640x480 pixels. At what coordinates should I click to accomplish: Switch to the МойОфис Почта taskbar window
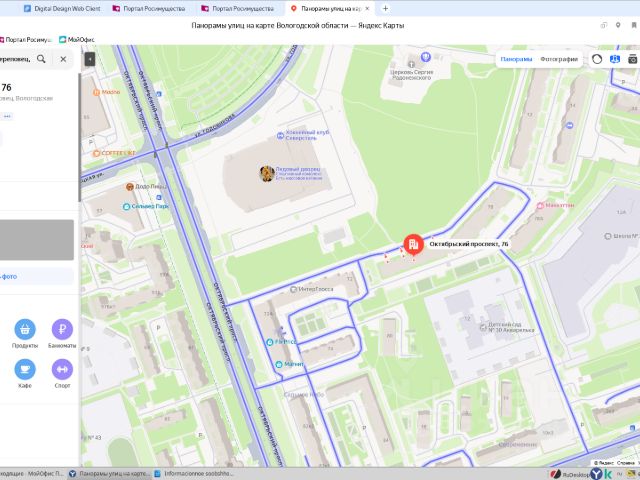pyautogui.click(x=33, y=473)
